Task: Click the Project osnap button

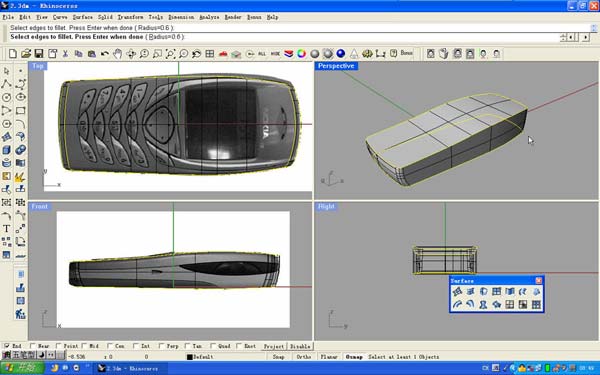Action: click(x=274, y=346)
